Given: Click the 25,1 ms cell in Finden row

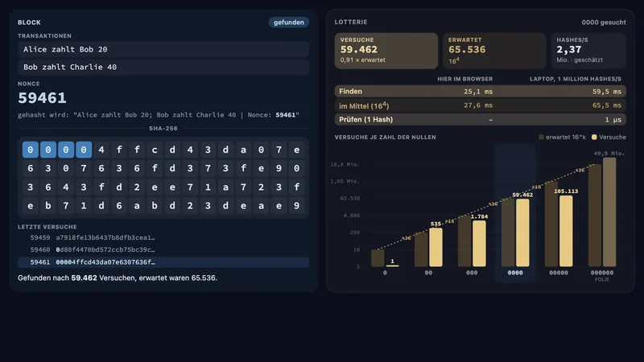Looking at the screenshot, I should [478, 92].
